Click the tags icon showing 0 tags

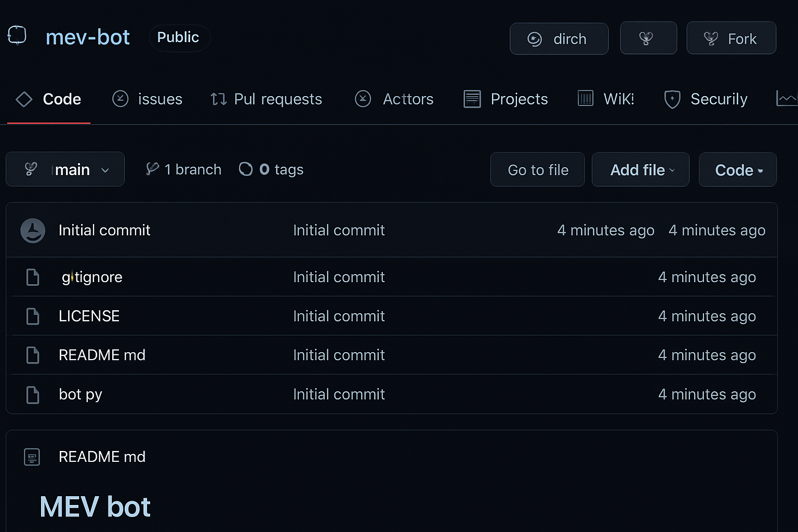(245, 169)
